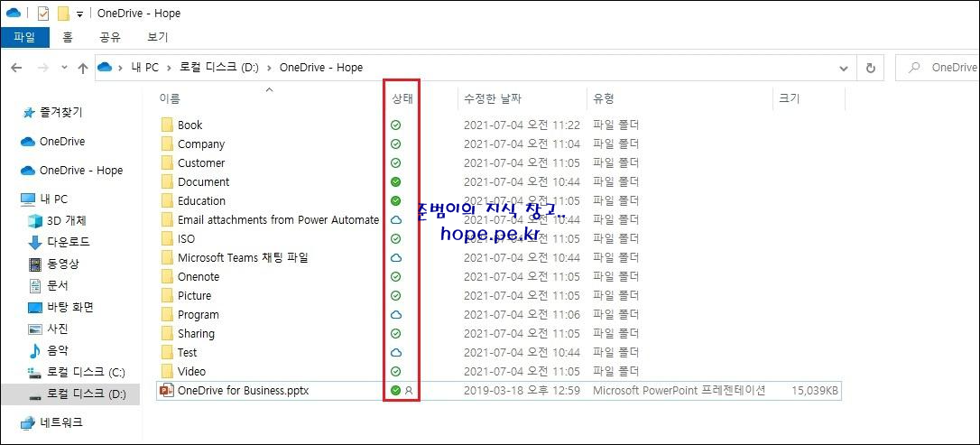Image resolution: width=980 pixels, height=445 pixels.
Task: Open 문서 in the navigation pane
Action: (58, 285)
